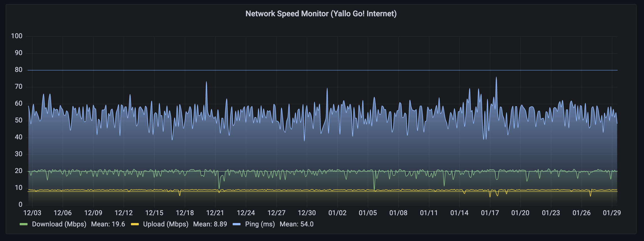
Task: Click the '01/14' x-axis date label
Action: click(x=459, y=213)
